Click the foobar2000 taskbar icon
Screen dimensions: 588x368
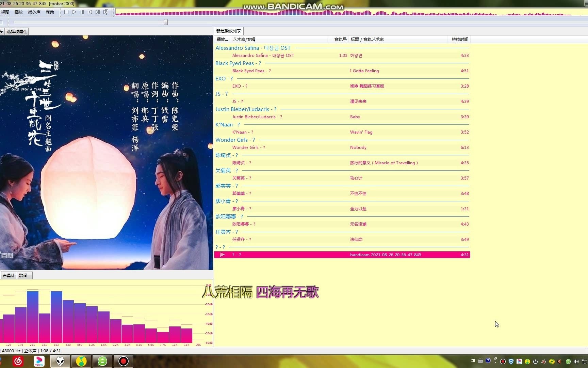coord(60,361)
